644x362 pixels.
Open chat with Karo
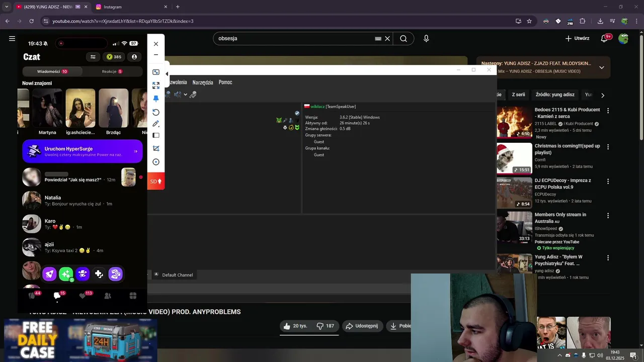pyautogui.click(x=83, y=224)
